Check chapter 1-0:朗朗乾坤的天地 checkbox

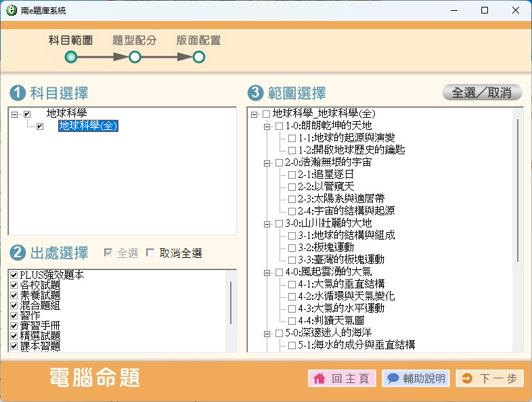point(280,126)
